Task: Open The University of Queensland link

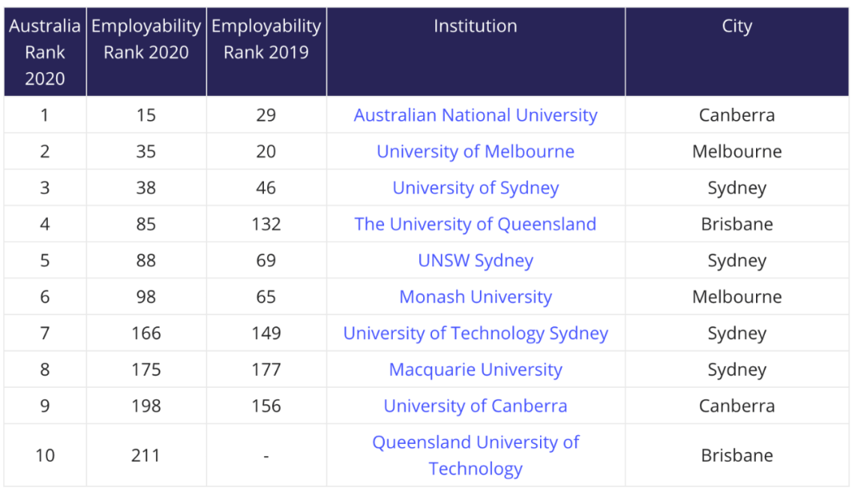Action: click(475, 224)
